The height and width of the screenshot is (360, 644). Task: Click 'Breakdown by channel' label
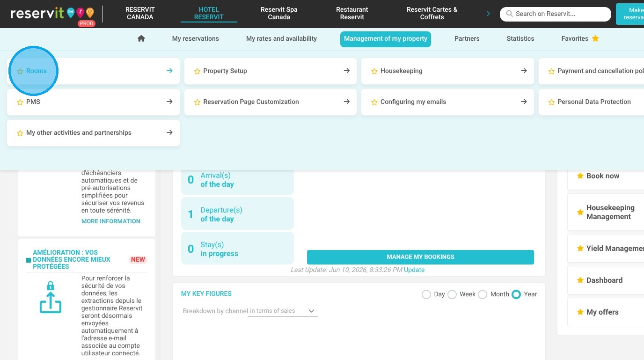pos(215,311)
